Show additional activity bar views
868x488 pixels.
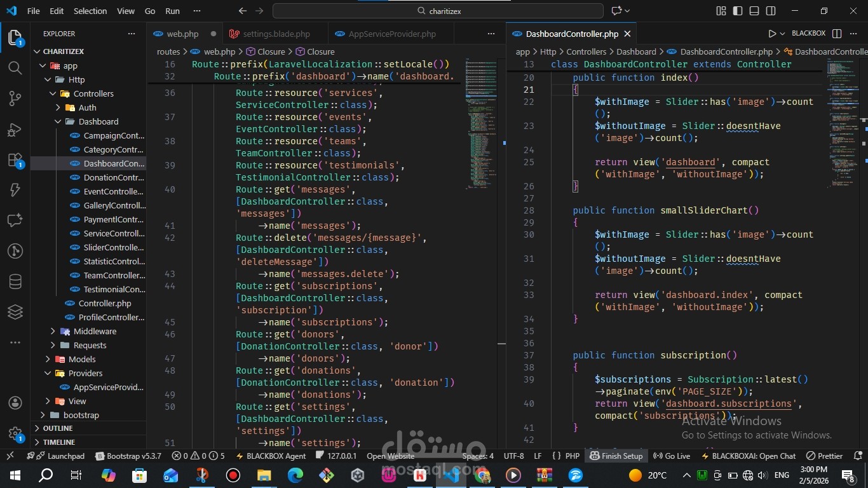point(15,342)
